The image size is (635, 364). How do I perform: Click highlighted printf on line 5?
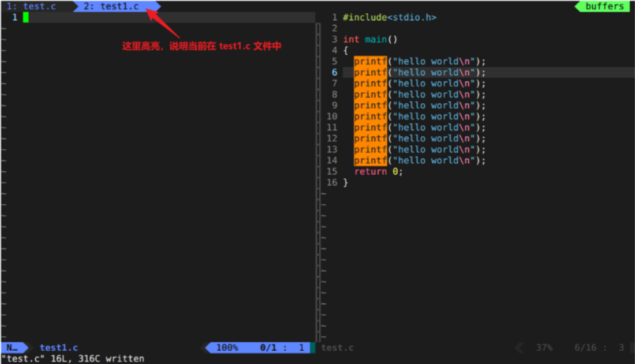tap(370, 61)
